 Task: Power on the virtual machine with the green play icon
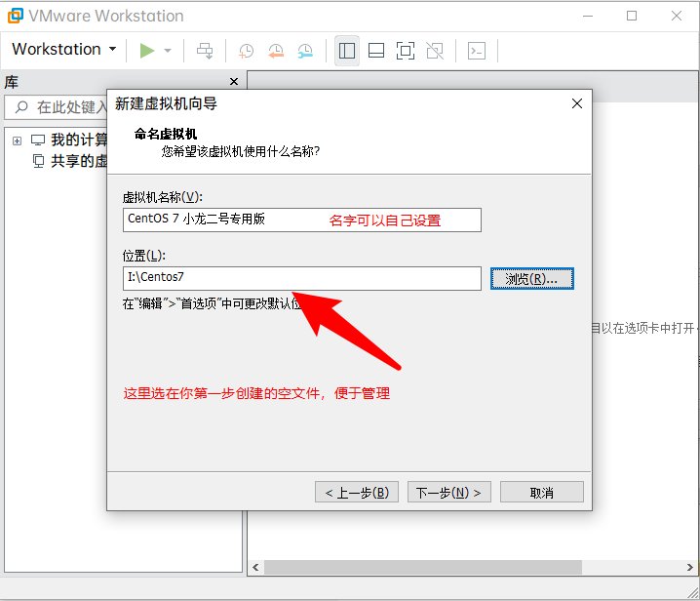pyautogui.click(x=147, y=51)
